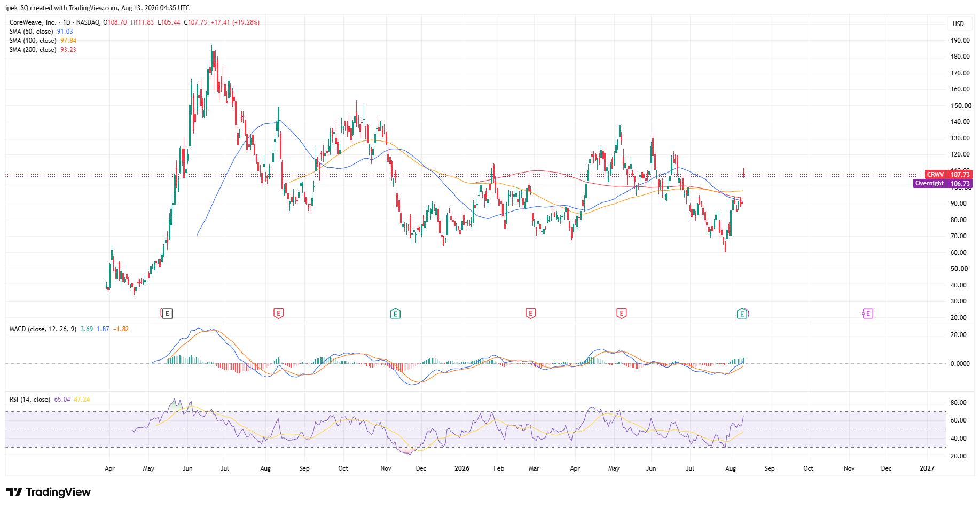Click the 90.00 price axis label

(959, 204)
